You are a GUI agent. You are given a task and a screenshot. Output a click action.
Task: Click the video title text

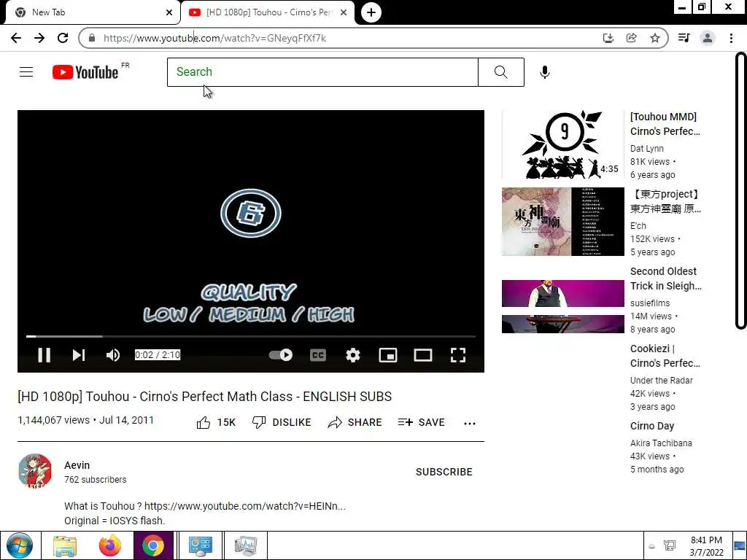coord(205,396)
